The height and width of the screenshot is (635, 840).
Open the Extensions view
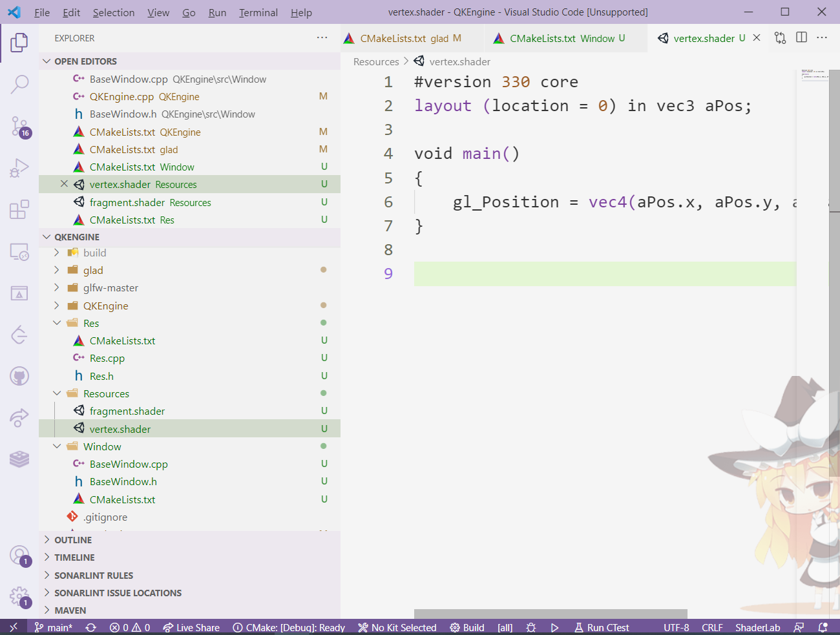click(x=19, y=209)
